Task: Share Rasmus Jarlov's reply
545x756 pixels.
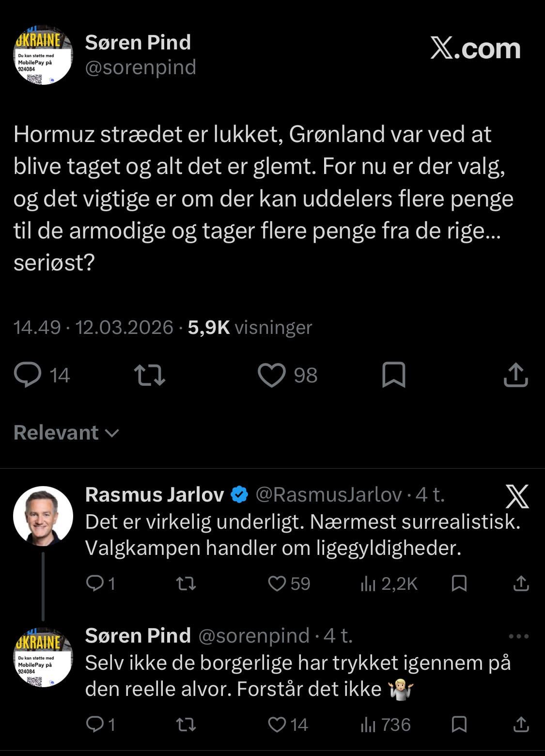Action: coord(521,583)
